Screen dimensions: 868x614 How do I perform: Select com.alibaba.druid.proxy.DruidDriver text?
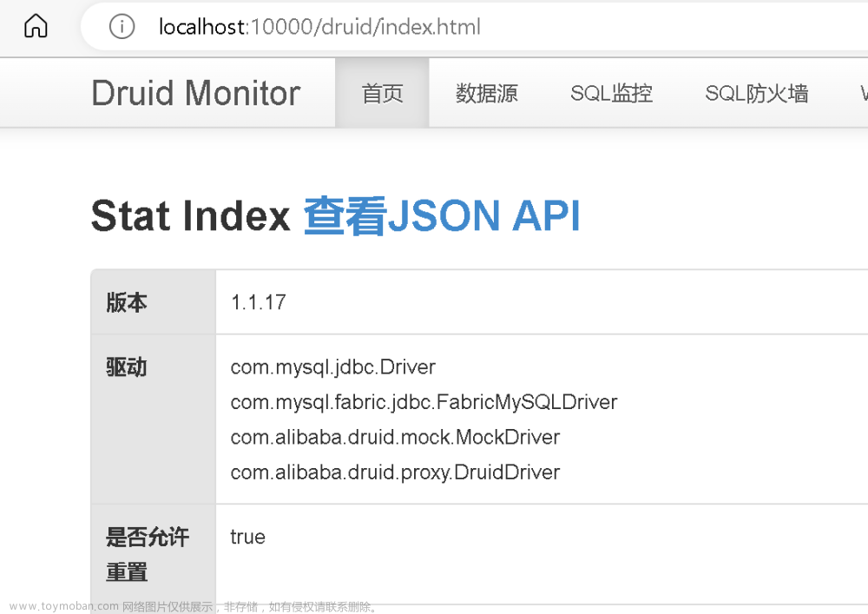point(395,472)
